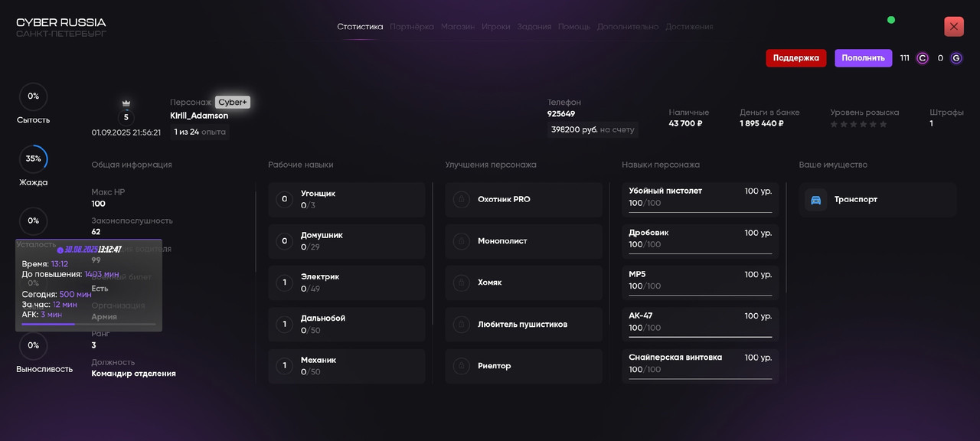Click the До повышения 1403 мин line

(70, 274)
